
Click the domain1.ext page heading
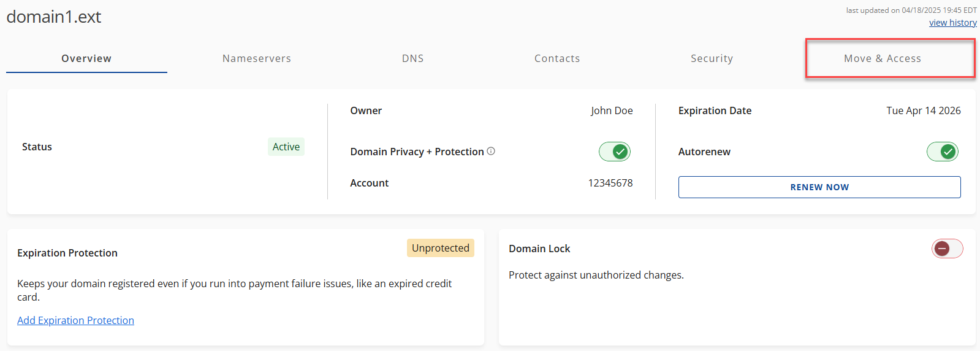[54, 17]
